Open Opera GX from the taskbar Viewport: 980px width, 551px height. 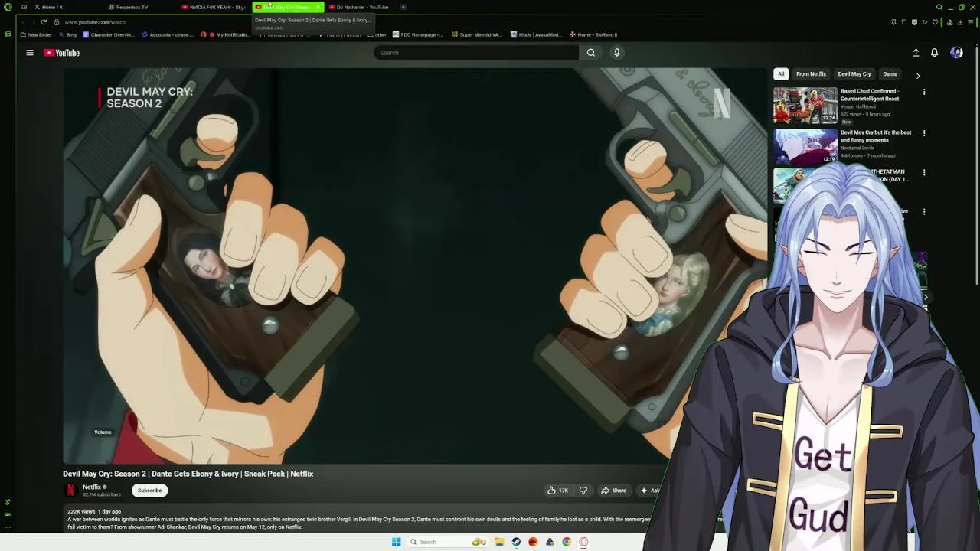583,542
